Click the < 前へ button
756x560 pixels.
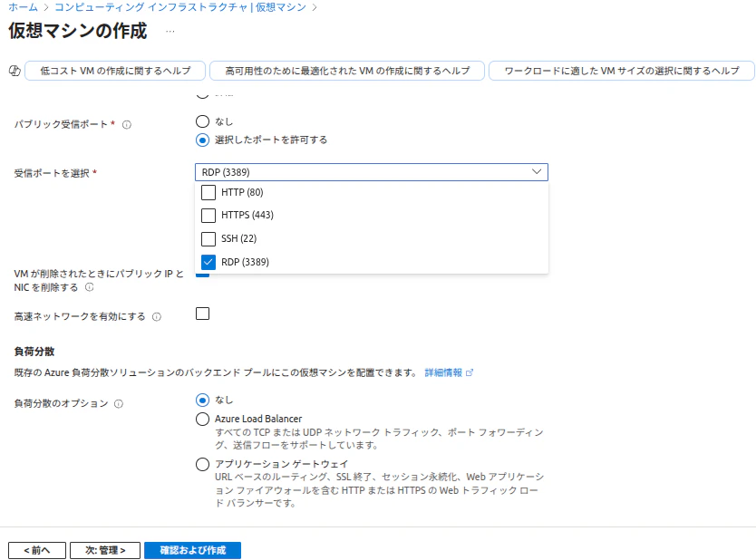point(37,550)
